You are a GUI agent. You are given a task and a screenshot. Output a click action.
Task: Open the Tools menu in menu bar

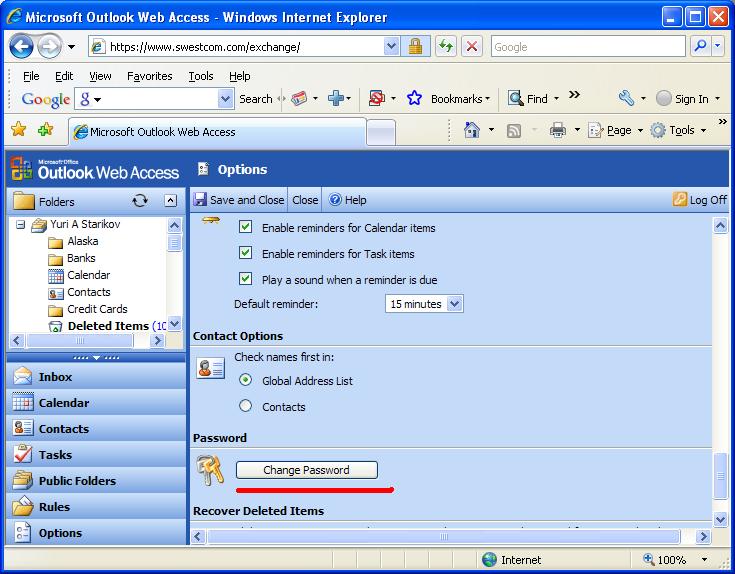(x=201, y=76)
